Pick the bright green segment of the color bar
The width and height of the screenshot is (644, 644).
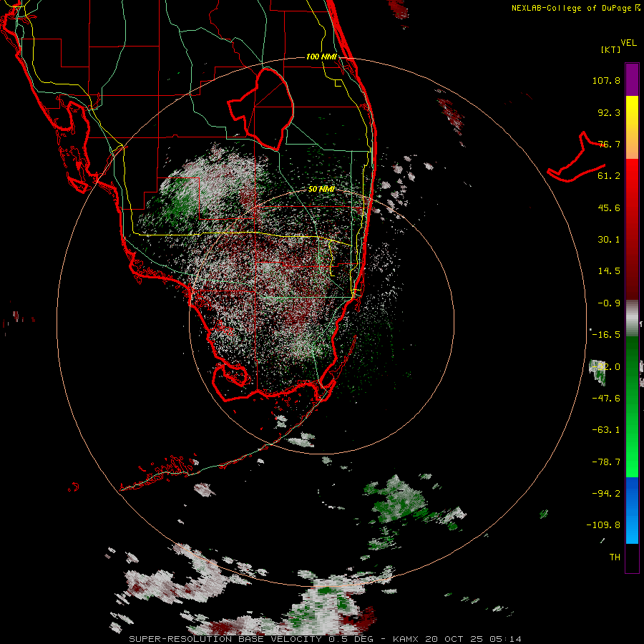pyautogui.click(x=632, y=444)
